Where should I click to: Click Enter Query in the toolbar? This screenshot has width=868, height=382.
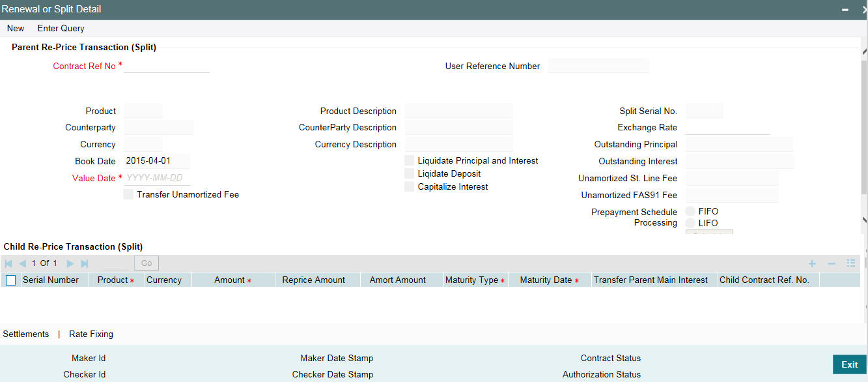(x=61, y=28)
